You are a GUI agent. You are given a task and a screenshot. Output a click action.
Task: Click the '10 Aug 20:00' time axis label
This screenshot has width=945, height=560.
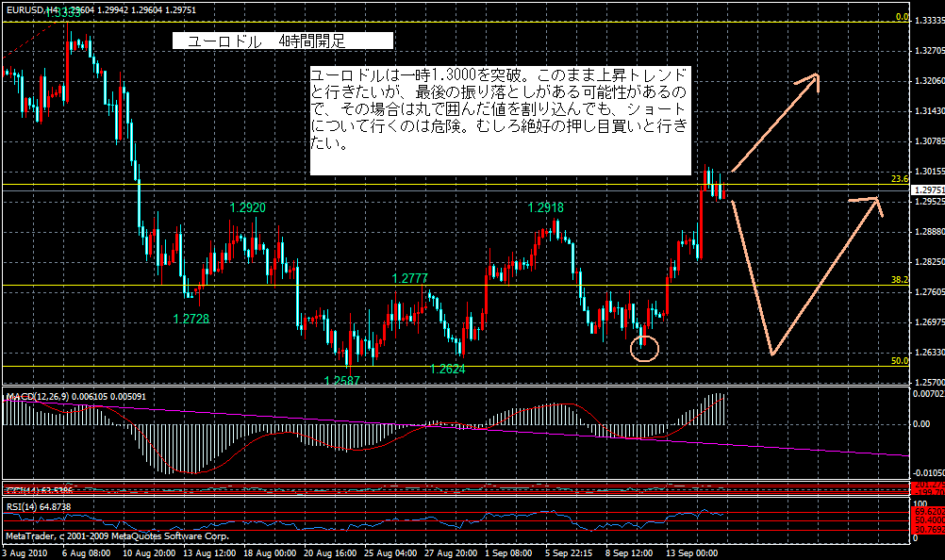149,552
